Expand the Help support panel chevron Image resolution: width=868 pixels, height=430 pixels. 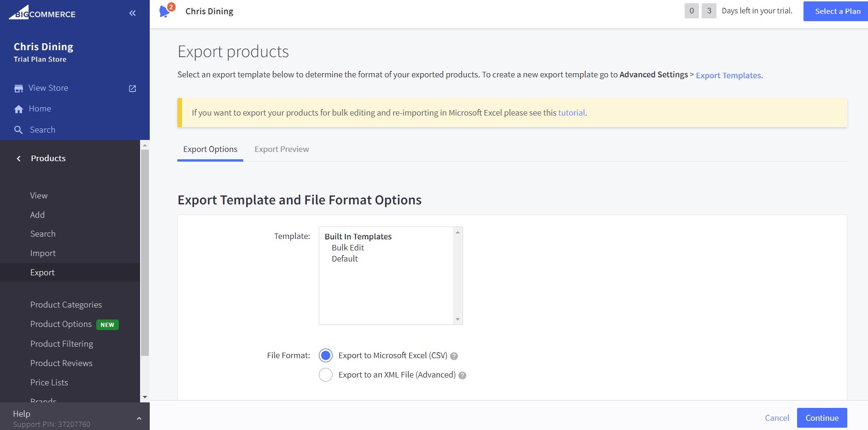pyautogui.click(x=139, y=418)
